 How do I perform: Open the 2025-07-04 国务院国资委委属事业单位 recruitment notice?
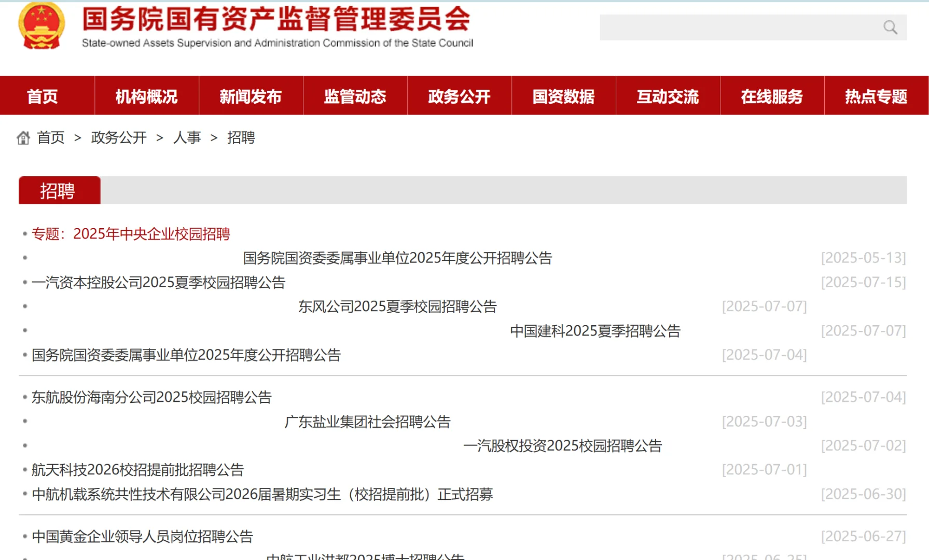pyautogui.click(x=186, y=355)
